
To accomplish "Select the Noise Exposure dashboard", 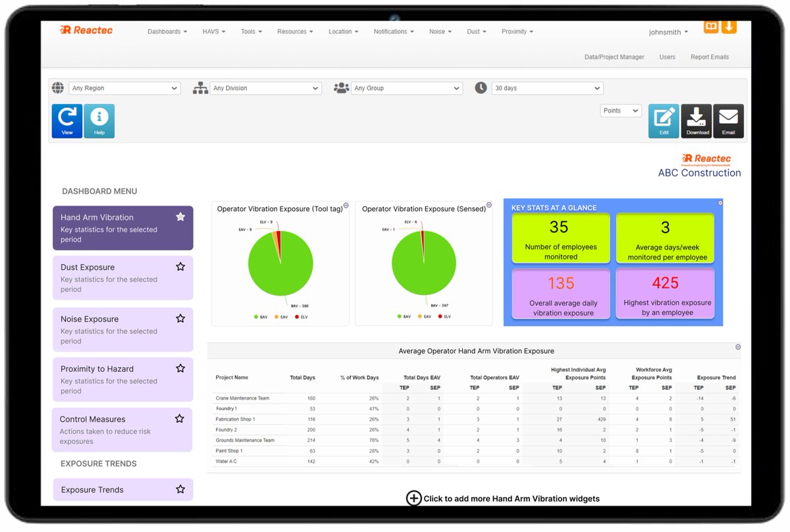I will (x=123, y=329).
